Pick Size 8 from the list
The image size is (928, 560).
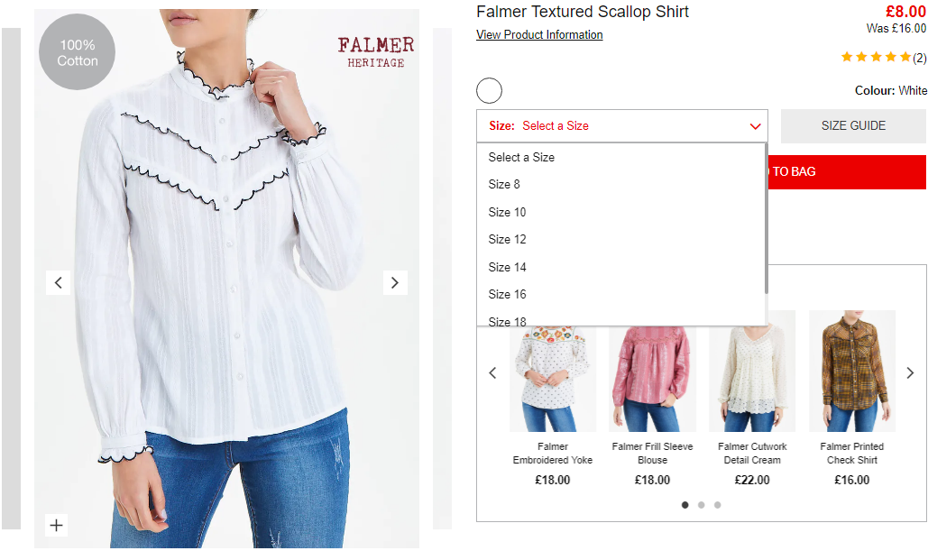[x=621, y=184]
